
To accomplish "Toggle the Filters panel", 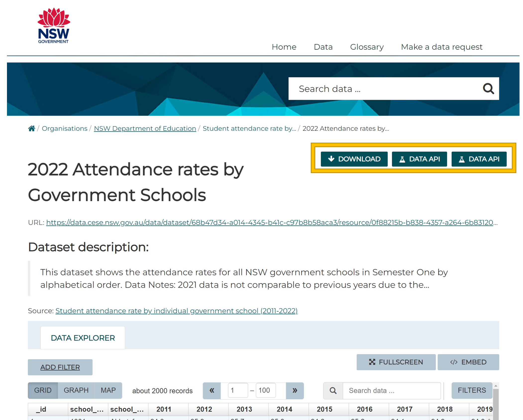I will click(471, 390).
